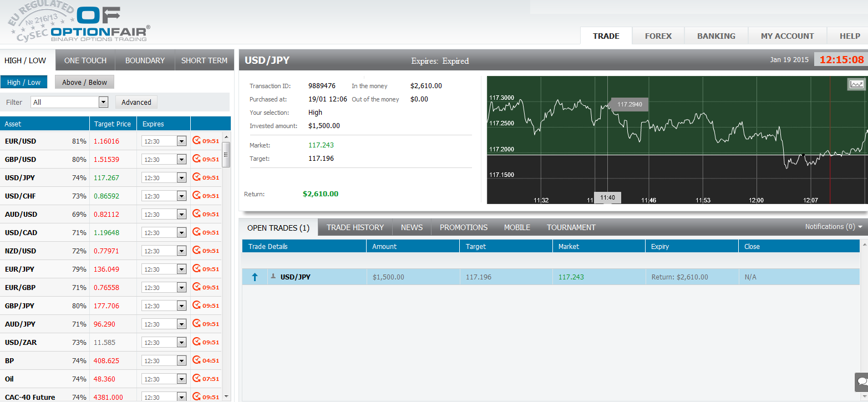Click the timer icon in Oil row
Viewport: 868px width, 402px height.
196,379
